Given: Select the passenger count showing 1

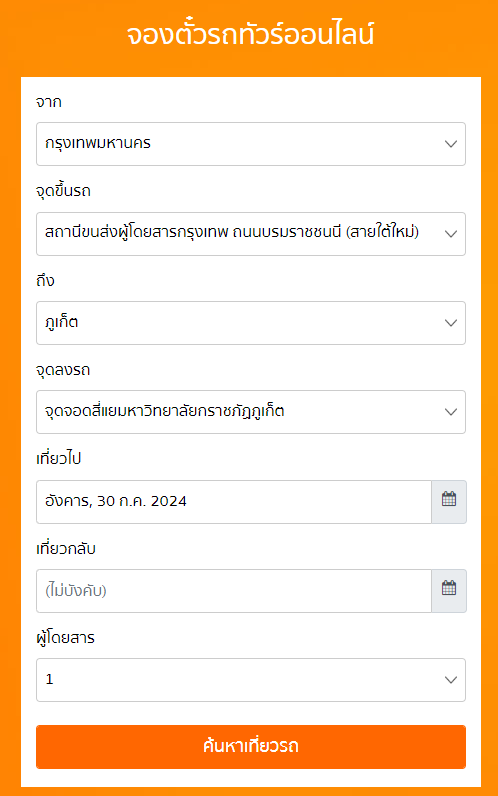Looking at the screenshot, I should pyautogui.click(x=251, y=680).
